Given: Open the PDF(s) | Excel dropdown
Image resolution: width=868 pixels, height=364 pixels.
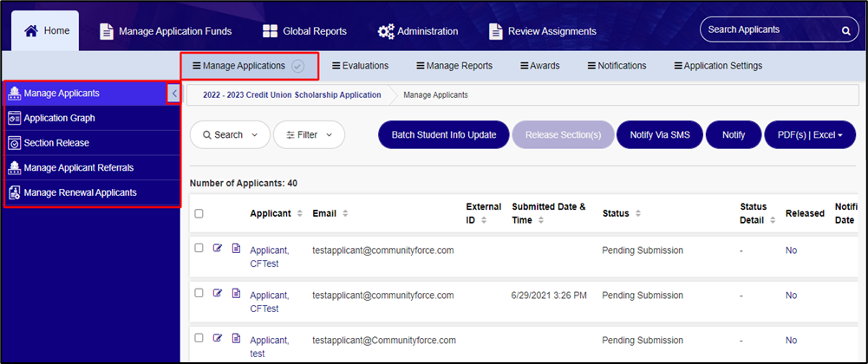Looking at the screenshot, I should coord(810,135).
